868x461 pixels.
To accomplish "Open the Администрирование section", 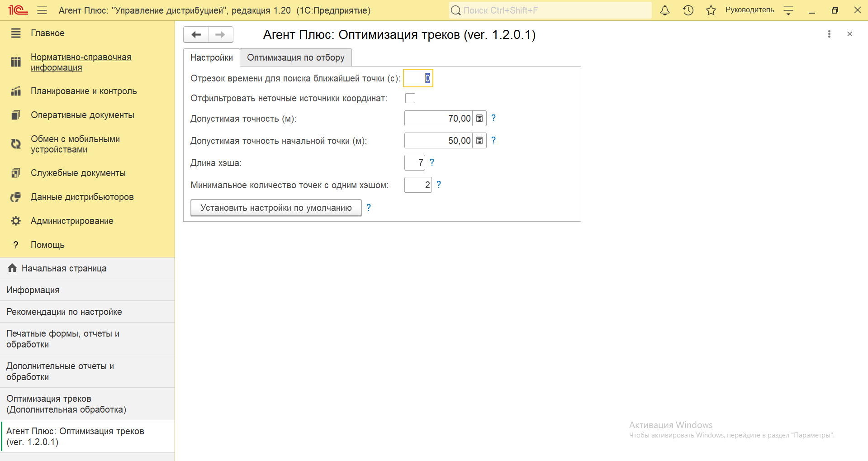I will point(72,221).
